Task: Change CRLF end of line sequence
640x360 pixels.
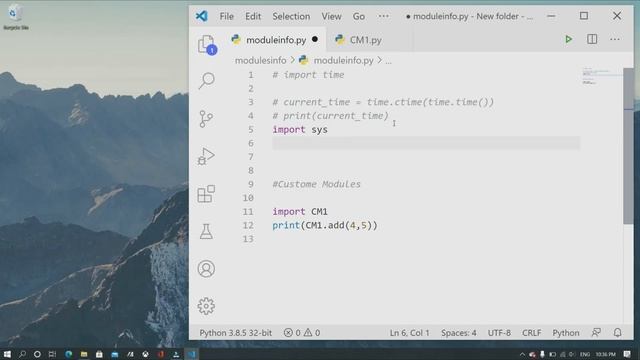Action: tap(531, 333)
